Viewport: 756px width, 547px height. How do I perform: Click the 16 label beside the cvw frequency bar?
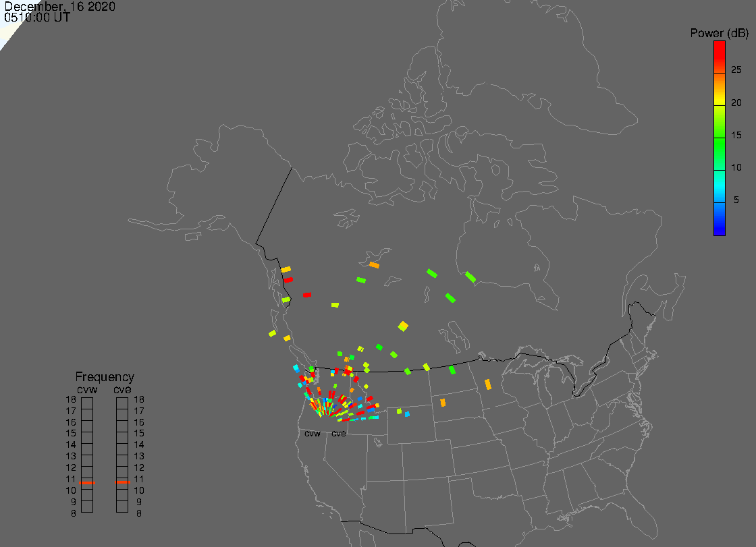(71, 422)
